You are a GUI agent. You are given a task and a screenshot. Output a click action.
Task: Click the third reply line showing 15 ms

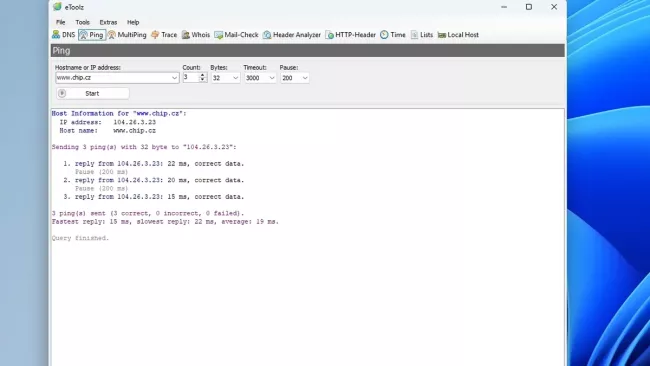pos(154,197)
